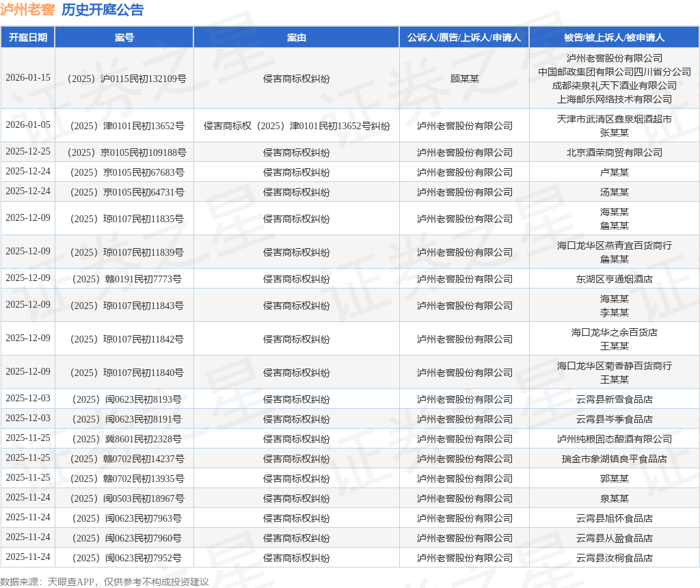Select case number （2025）赣0191民初7773号
This screenshot has height=588, width=700.
124,279
